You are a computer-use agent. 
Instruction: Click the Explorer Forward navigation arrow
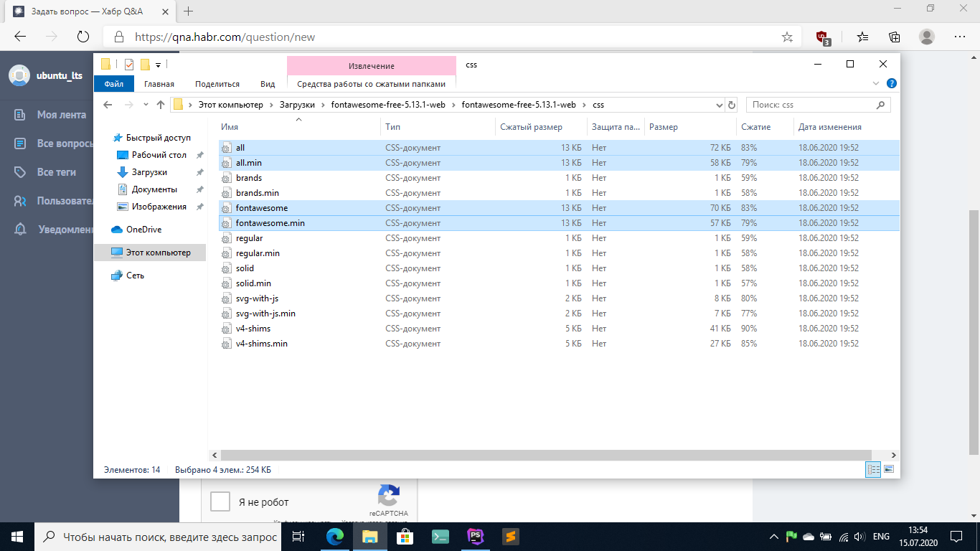[x=129, y=105]
